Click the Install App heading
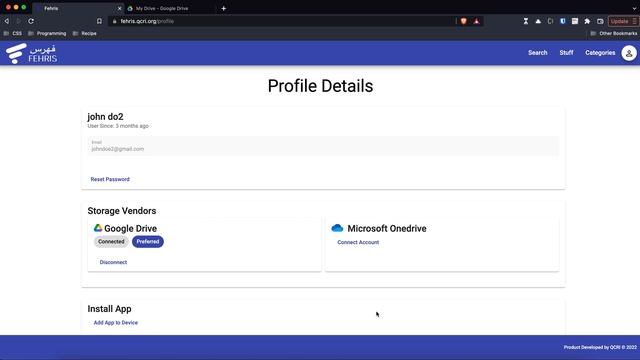Viewport: 640px width, 360px height. click(109, 309)
